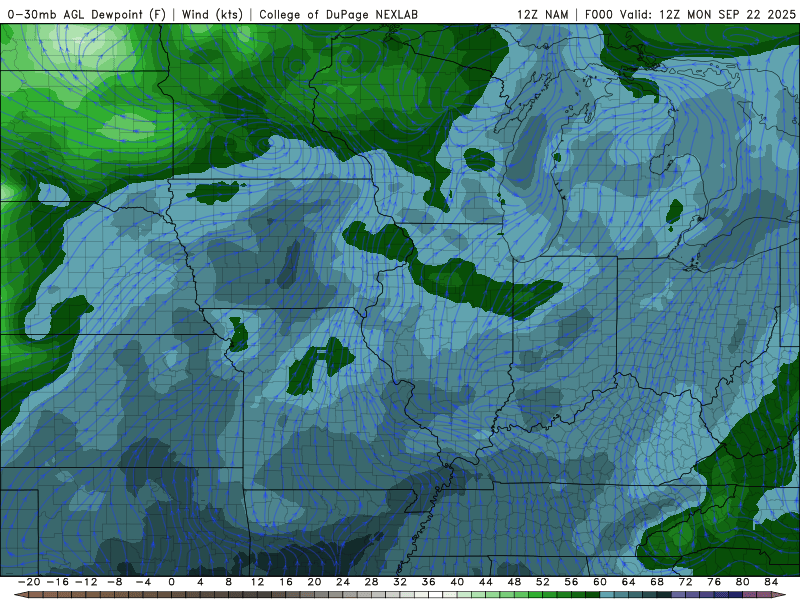Screen dimensions: 800x600
Task: Click the 44 value on the color scale
Action: point(486,582)
